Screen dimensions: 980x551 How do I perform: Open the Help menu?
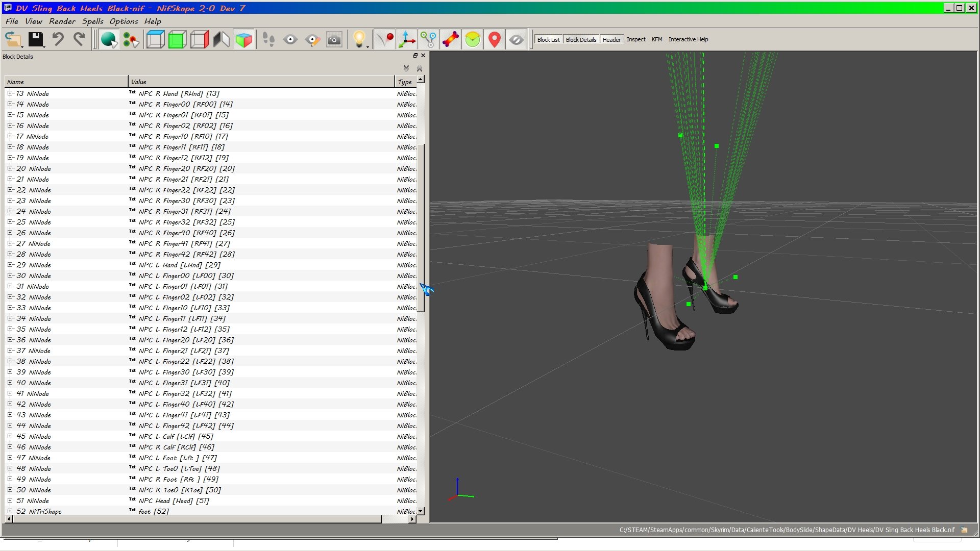(x=153, y=21)
